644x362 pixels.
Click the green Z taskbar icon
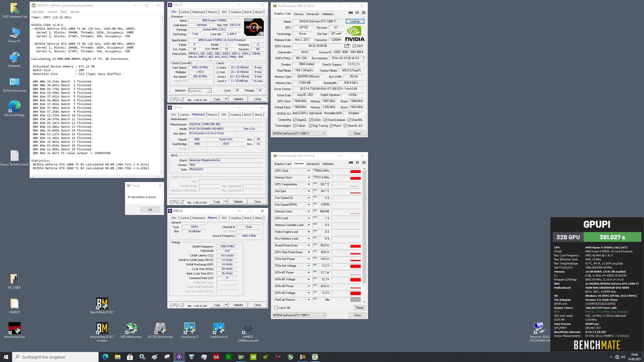click(228, 357)
